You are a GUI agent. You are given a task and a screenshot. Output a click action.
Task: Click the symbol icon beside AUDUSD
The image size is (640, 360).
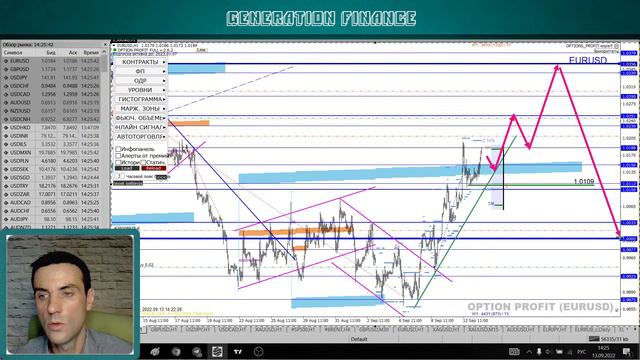click(x=6, y=102)
